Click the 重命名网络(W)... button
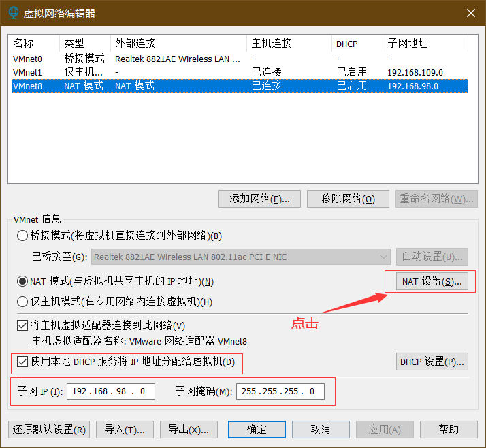 [x=436, y=199]
